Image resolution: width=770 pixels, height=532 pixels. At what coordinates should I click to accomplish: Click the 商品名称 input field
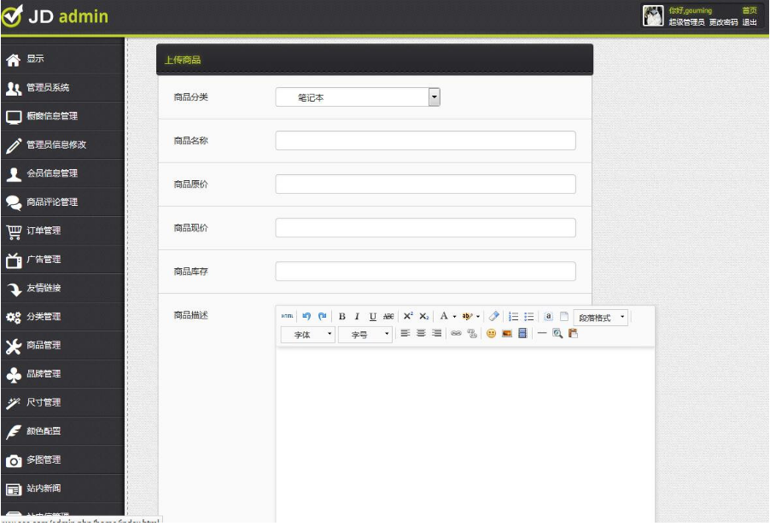point(425,141)
